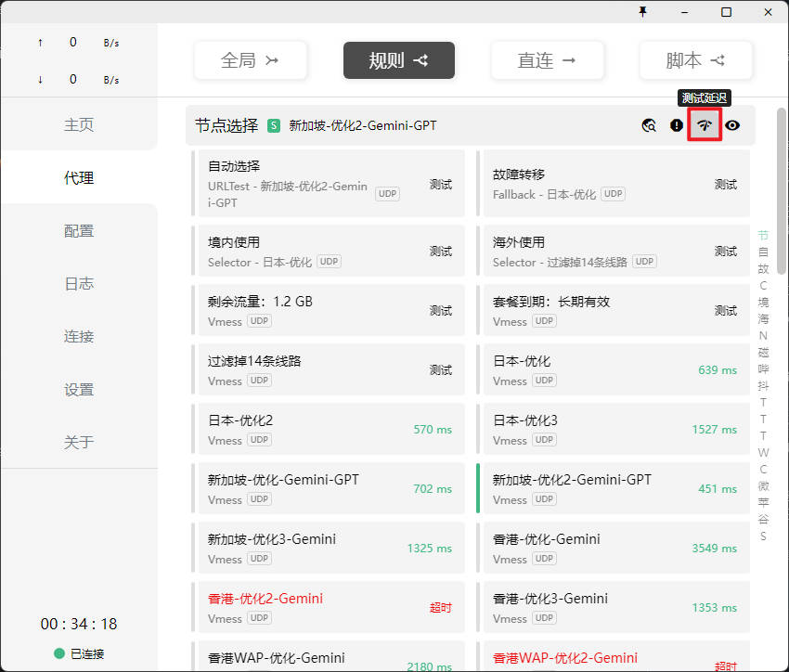Click the upload speed arrow indicator
Image resolution: width=789 pixels, height=672 pixels.
click(40, 43)
